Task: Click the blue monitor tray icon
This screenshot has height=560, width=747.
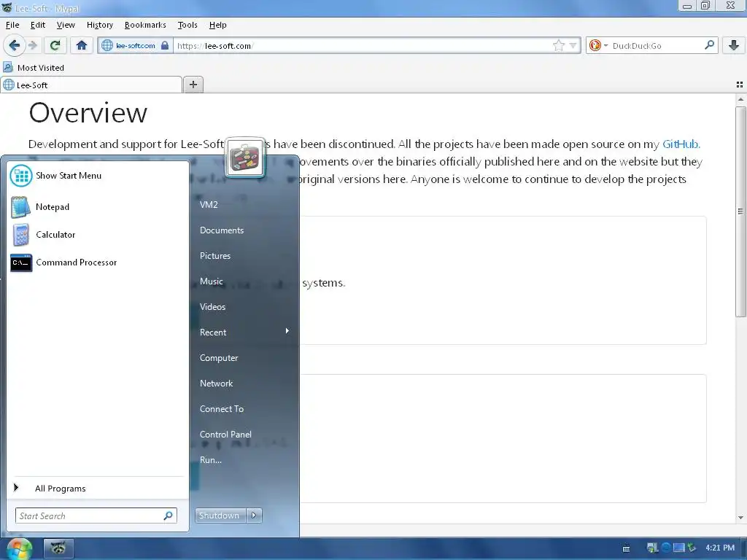Action: [x=679, y=548]
